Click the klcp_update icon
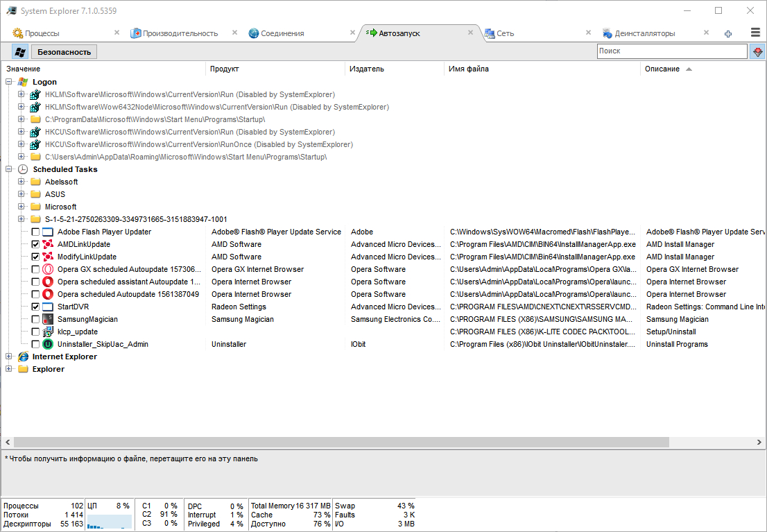Viewport: 767px width, 532px height. (x=47, y=332)
